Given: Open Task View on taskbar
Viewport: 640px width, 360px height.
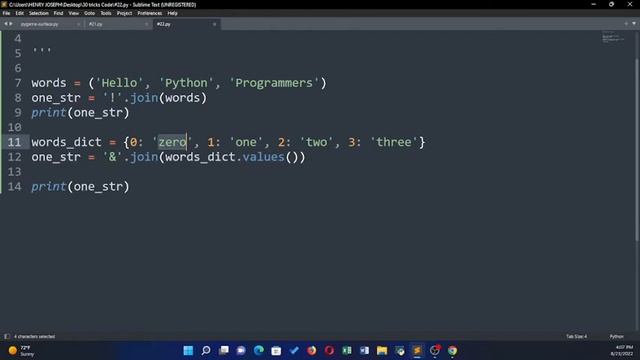Looking at the screenshot, I should point(224,350).
